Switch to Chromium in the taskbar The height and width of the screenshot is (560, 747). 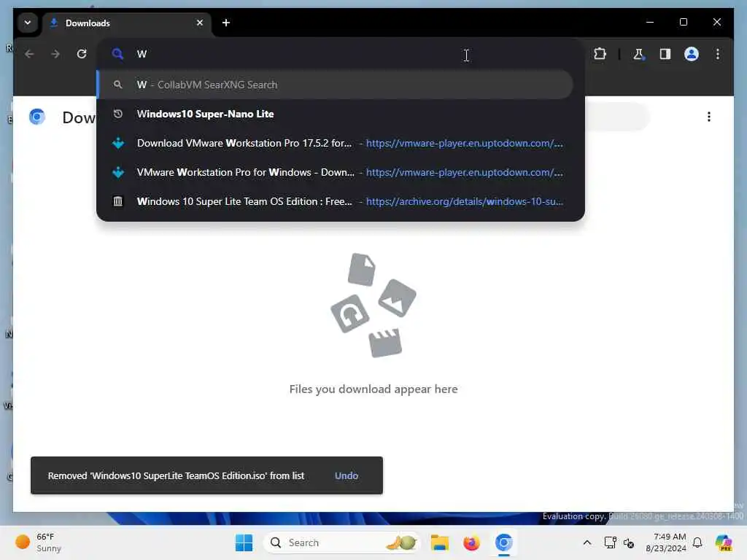click(503, 542)
